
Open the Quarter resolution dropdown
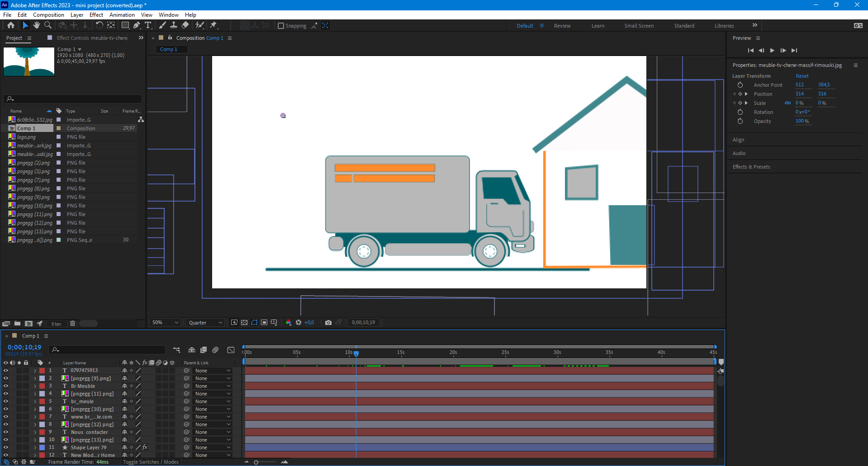(x=205, y=322)
